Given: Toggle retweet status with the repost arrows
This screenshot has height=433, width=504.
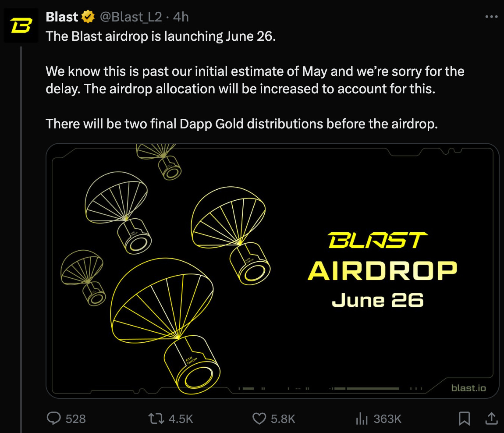Looking at the screenshot, I should pos(156,419).
